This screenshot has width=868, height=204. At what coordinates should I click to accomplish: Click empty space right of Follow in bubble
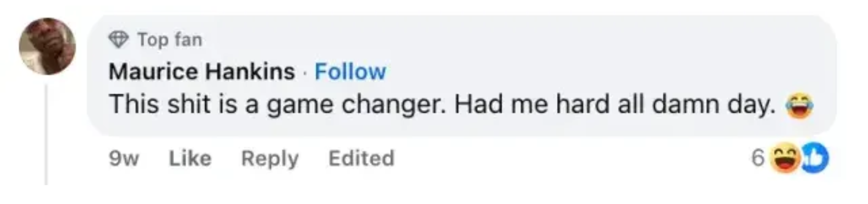(564, 72)
